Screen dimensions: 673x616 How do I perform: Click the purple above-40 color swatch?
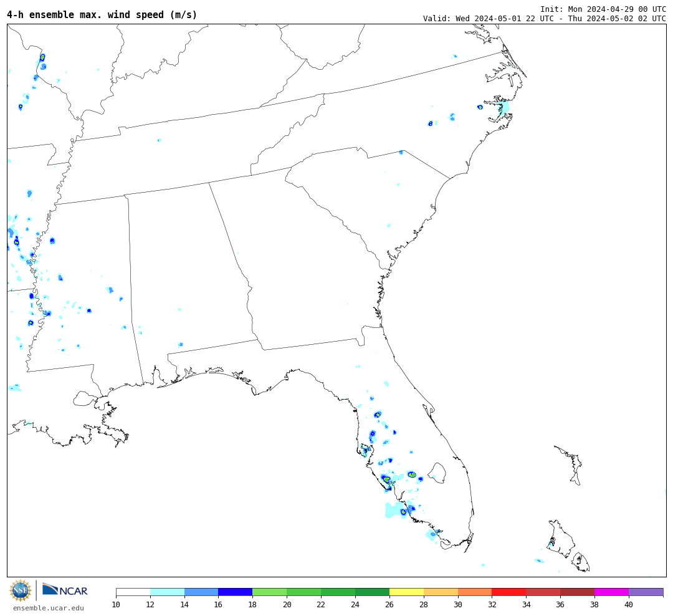(x=646, y=592)
